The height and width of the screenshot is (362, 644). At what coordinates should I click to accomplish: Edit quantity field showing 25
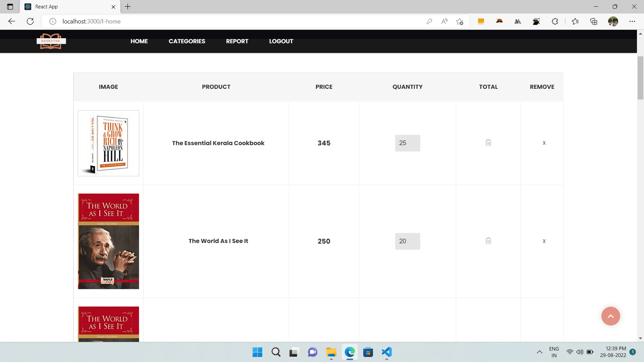tap(408, 143)
